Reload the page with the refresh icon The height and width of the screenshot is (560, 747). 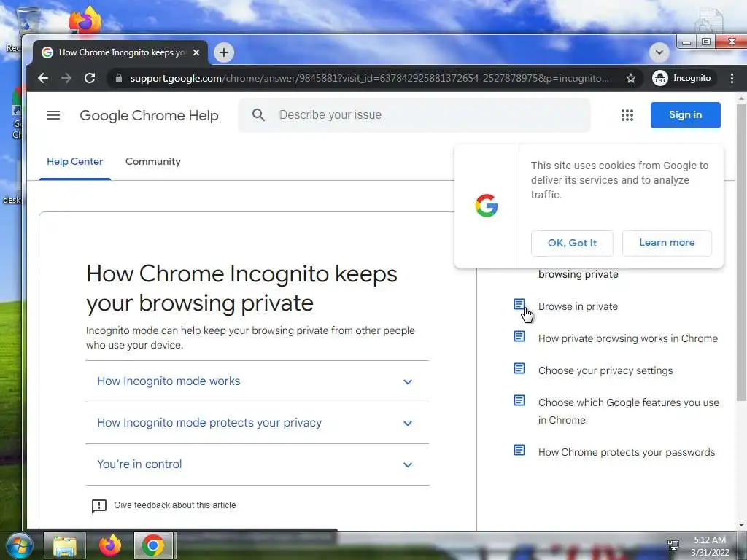click(90, 78)
